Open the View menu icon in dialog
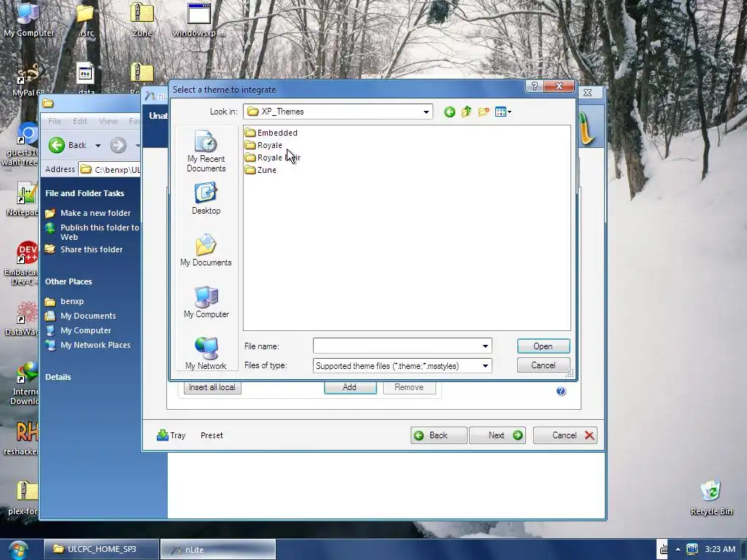This screenshot has height=560, width=747. tap(503, 112)
